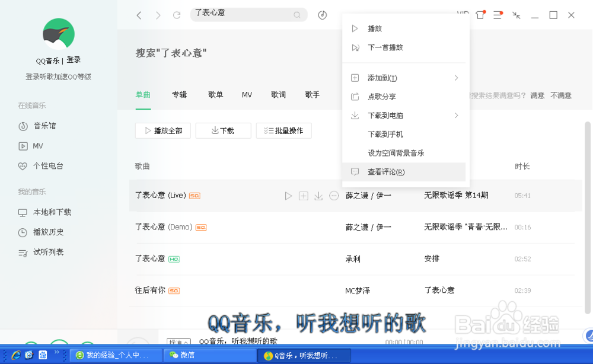
Task: Switch to the 歌单 tab
Action: point(216,95)
